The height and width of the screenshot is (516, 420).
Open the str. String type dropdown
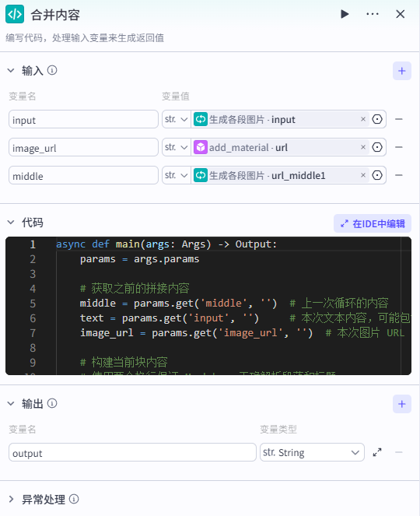312,452
